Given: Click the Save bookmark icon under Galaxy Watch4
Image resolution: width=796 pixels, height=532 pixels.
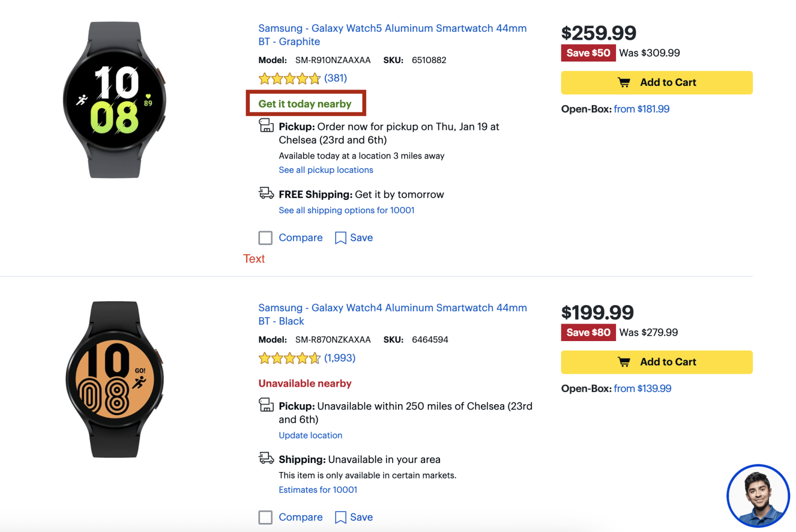Looking at the screenshot, I should click(341, 517).
